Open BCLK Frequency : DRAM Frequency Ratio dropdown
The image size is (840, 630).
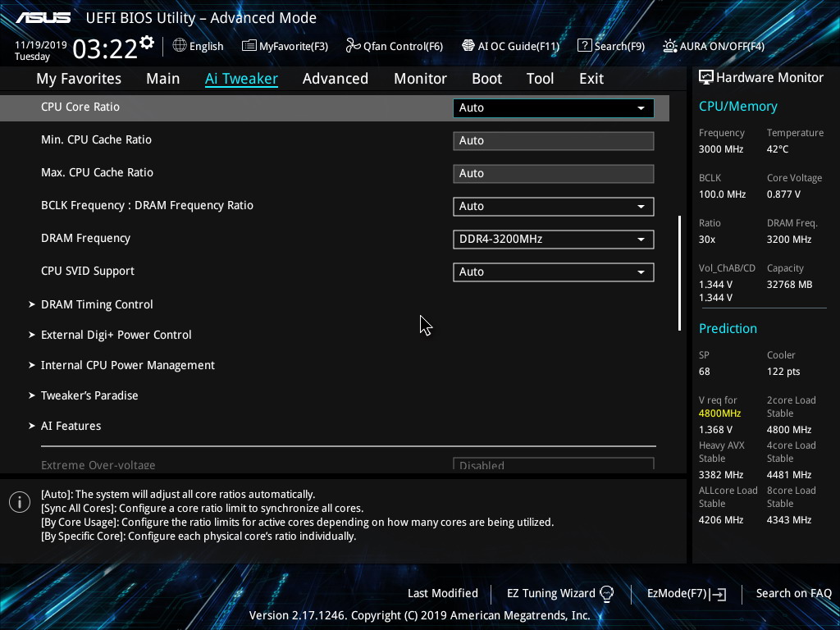[x=554, y=206]
